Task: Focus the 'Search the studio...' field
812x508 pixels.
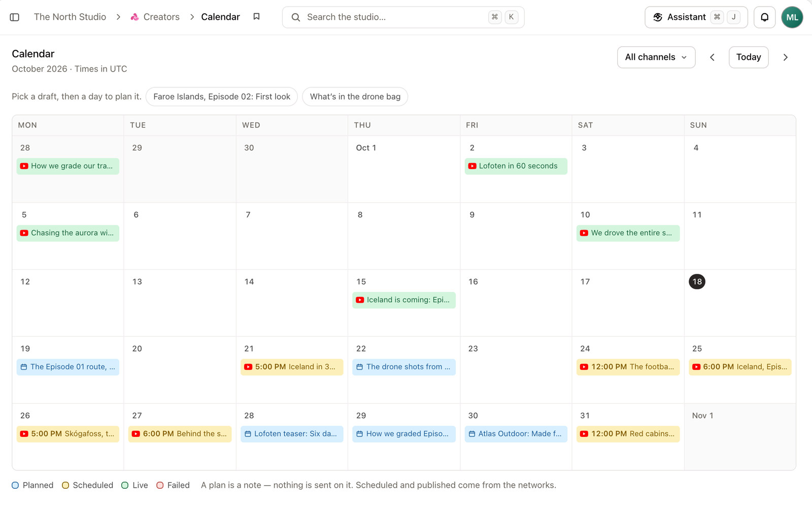Action: tap(403, 17)
